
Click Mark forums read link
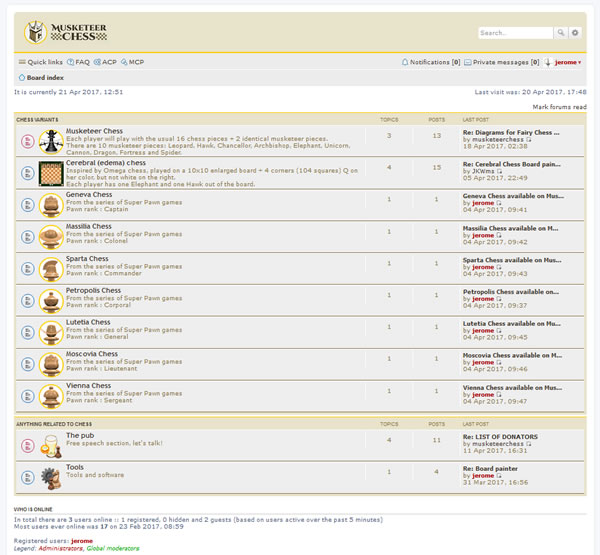(x=559, y=106)
